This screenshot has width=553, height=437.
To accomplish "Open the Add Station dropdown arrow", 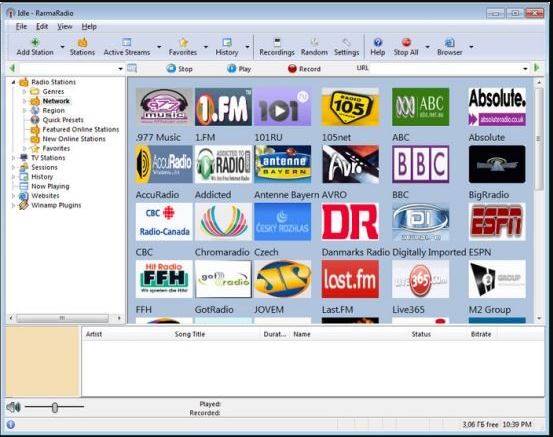I will (x=62, y=47).
